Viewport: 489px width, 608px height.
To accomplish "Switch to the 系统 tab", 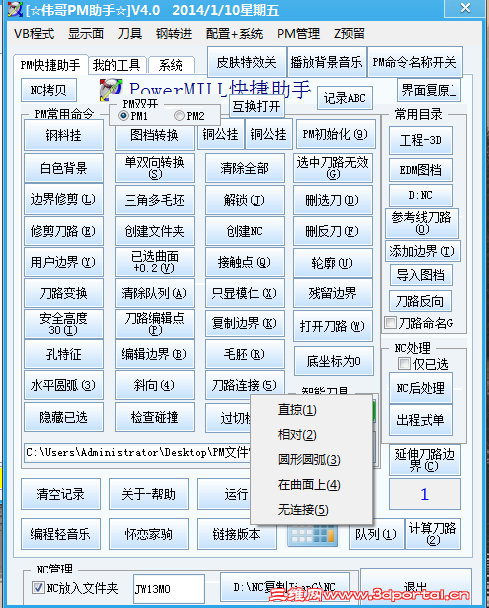I will pyautogui.click(x=171, y=65).
